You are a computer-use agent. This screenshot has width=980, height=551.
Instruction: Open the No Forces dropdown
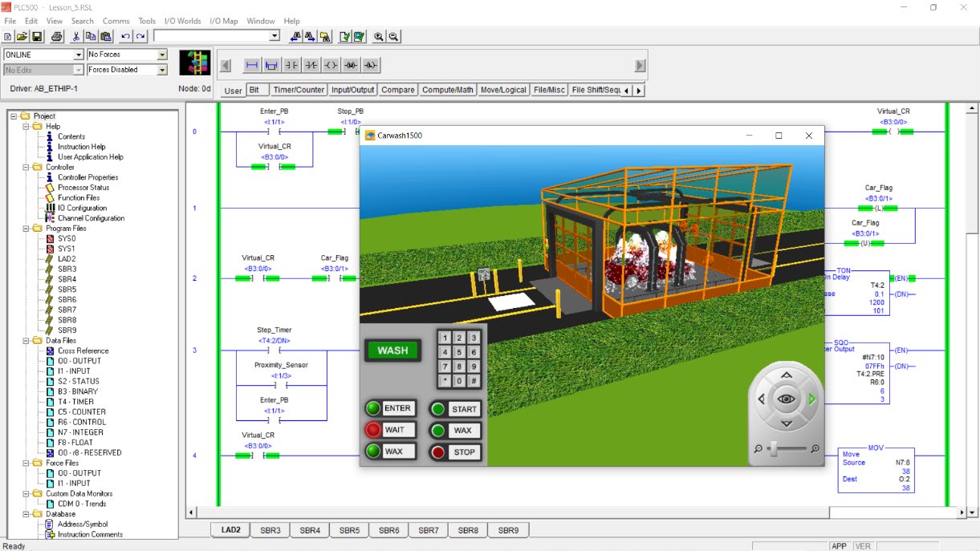162,55
